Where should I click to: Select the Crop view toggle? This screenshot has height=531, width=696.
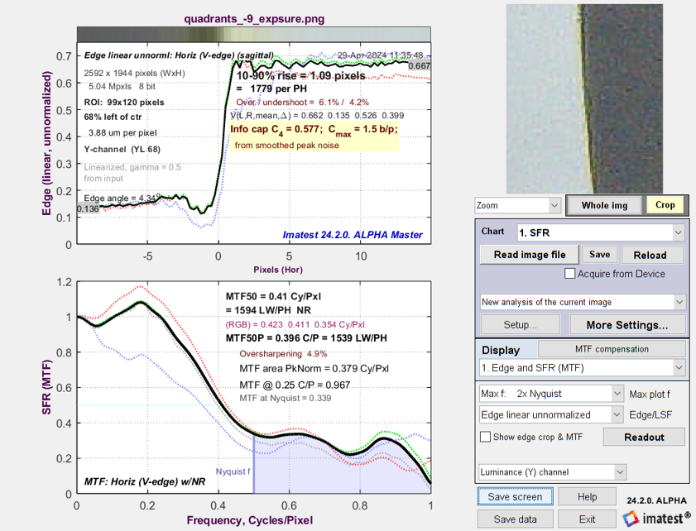[x=662, y=205]
